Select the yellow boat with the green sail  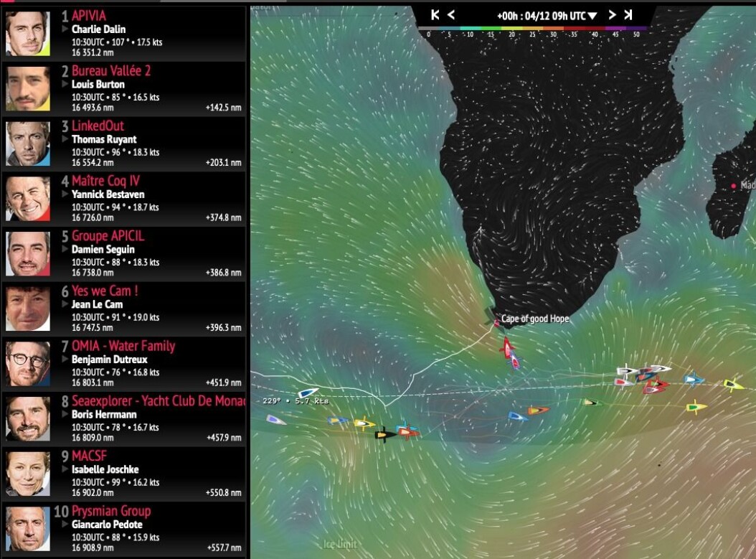point(696,408)
